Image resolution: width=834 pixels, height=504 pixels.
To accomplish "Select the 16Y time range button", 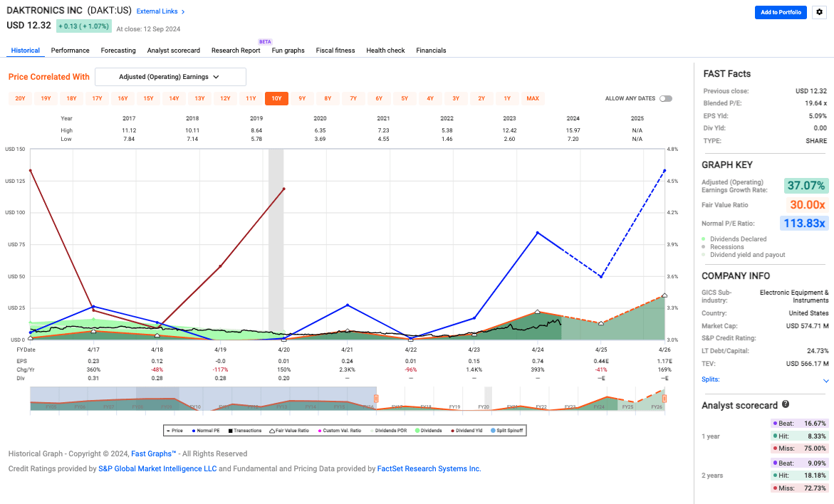I will (123, 98).
